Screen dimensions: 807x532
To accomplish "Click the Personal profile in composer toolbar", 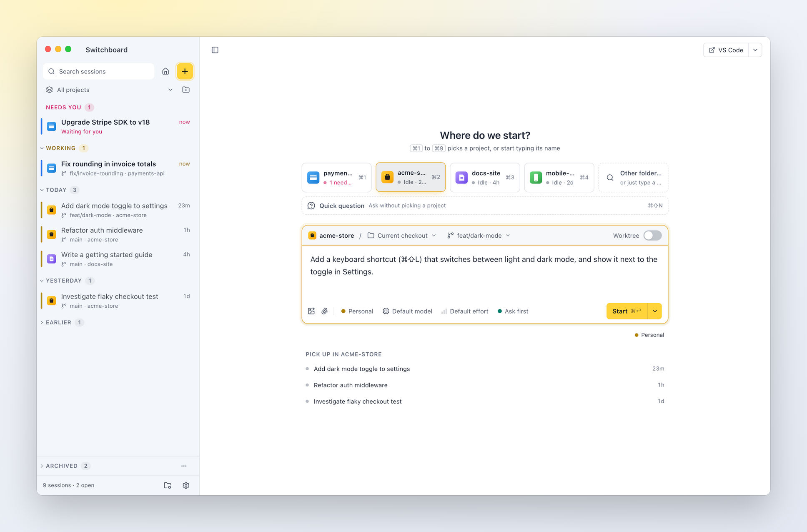I will [x=357, y=311].
